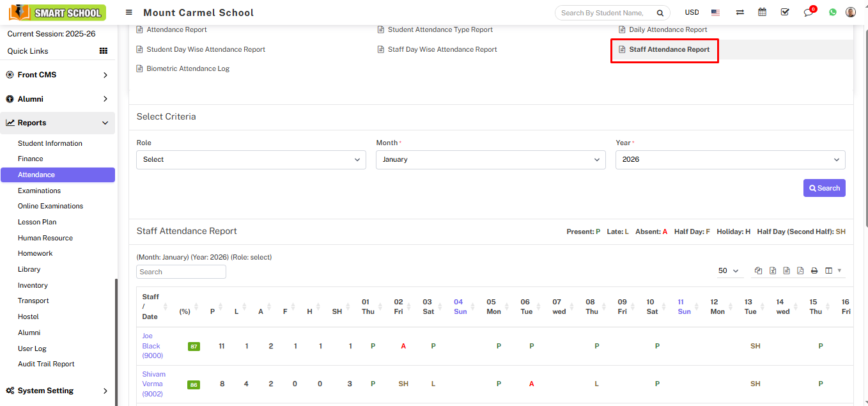868x406 pixels.
Task: Open the task checklist icon
Action: click(785, 12)
